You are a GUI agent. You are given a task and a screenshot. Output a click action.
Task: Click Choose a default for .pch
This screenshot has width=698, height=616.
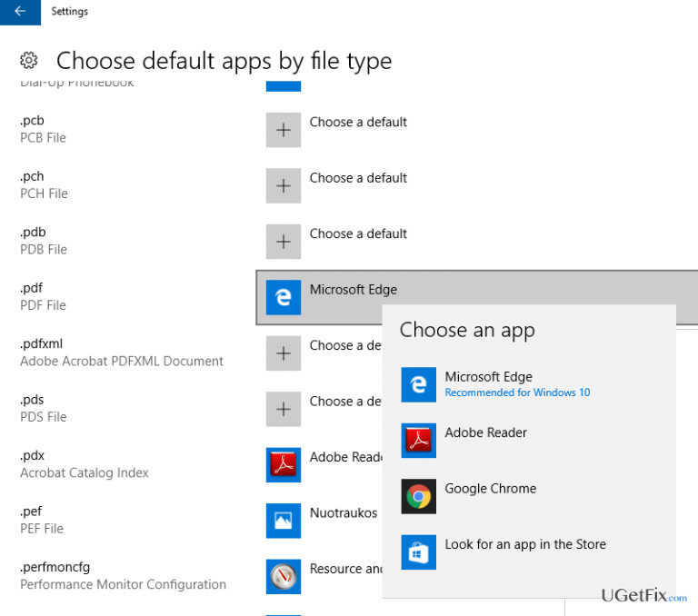click(x=358, y=178)
